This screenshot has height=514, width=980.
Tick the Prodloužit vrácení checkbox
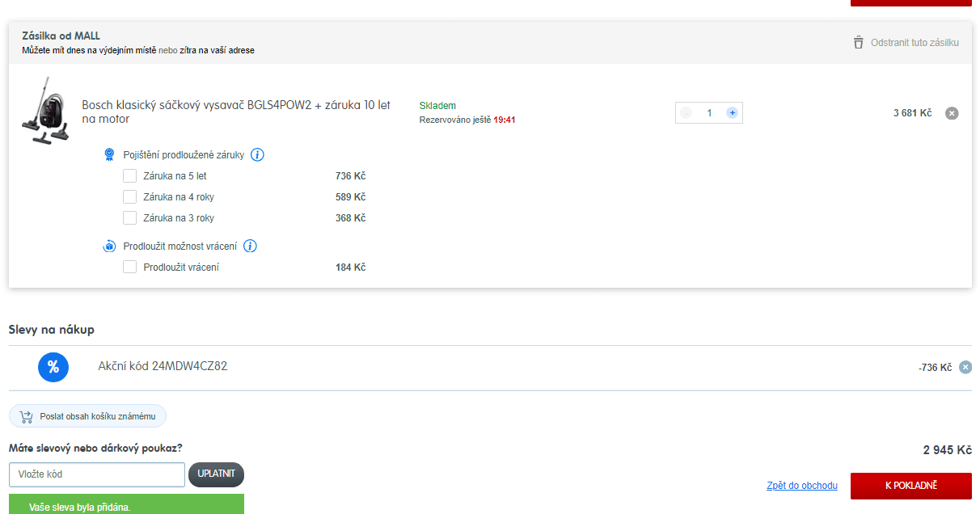[x=129, y=267]
